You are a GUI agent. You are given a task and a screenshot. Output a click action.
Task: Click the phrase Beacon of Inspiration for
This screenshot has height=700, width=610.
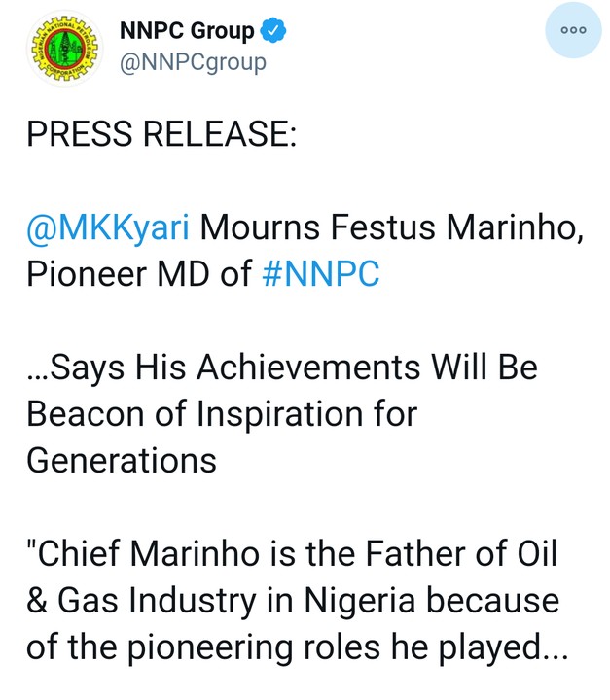point(222,413)
